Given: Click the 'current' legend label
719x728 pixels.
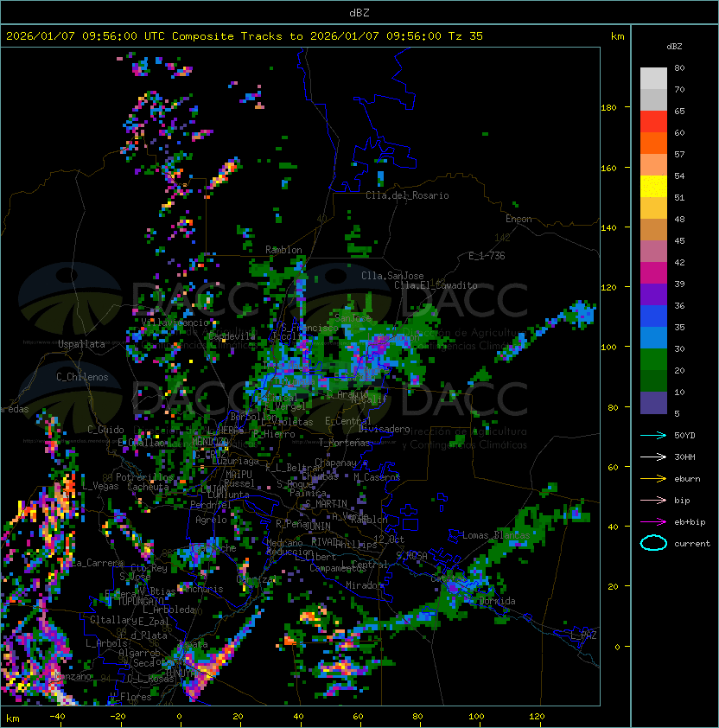Looking at the screenshot, I should point(692,544).
